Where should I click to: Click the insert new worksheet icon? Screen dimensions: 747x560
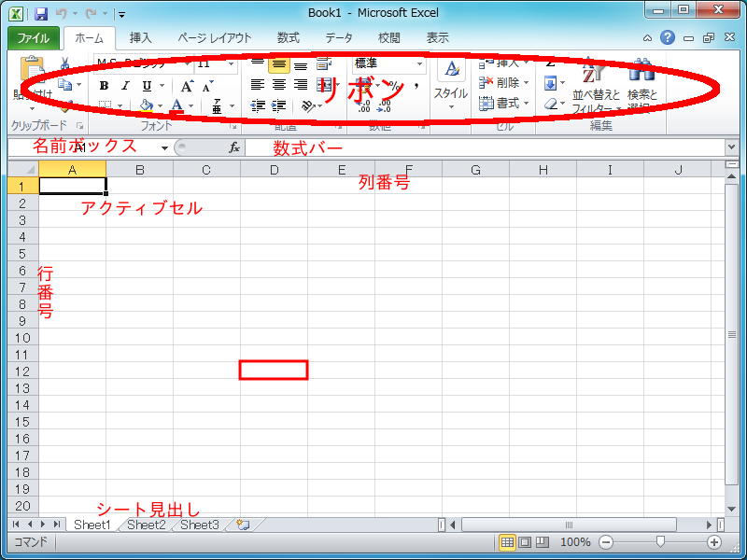click(x=243, y=525)
